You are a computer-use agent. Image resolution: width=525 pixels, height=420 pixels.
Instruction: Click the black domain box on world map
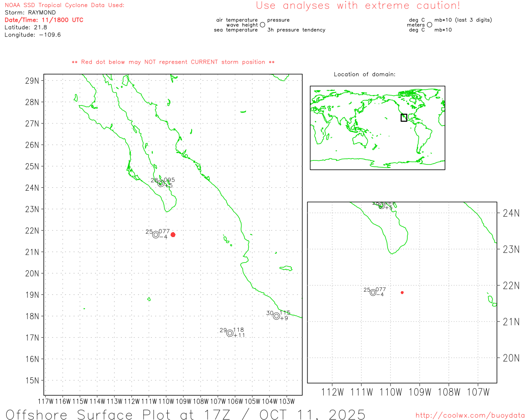coord(404,118)
